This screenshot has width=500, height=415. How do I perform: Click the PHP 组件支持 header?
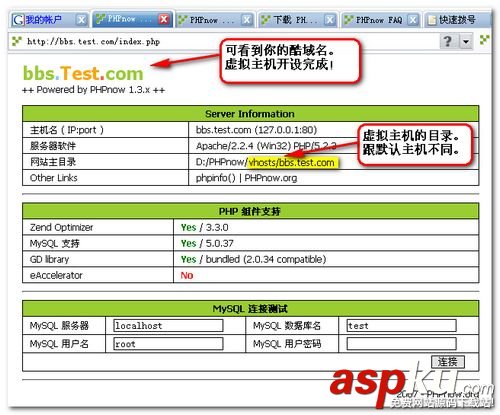(250, 211)
